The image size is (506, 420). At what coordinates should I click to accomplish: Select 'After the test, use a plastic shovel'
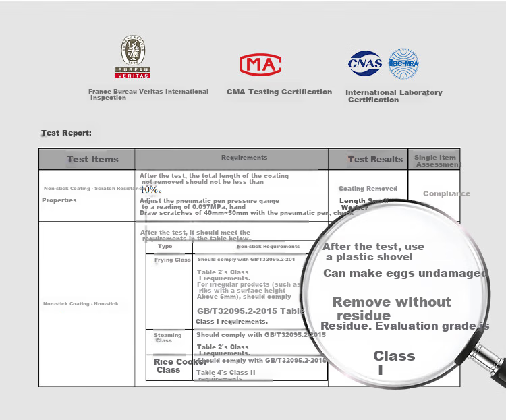tap(373, 251)
